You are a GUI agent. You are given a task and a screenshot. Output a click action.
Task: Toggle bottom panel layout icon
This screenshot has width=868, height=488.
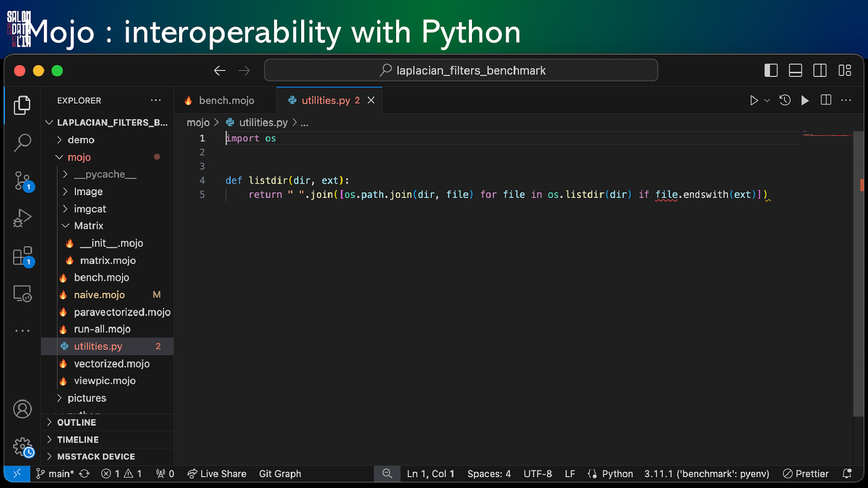click(x=795, y=70)
